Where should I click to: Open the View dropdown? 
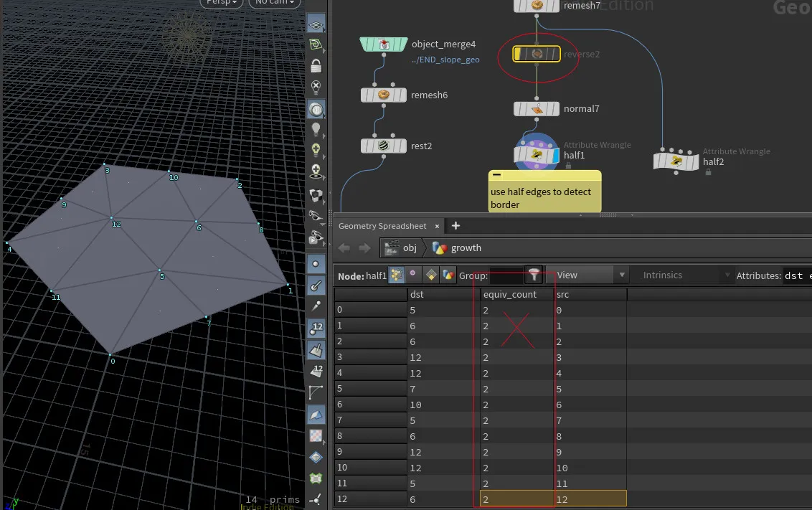coord(587,275)
